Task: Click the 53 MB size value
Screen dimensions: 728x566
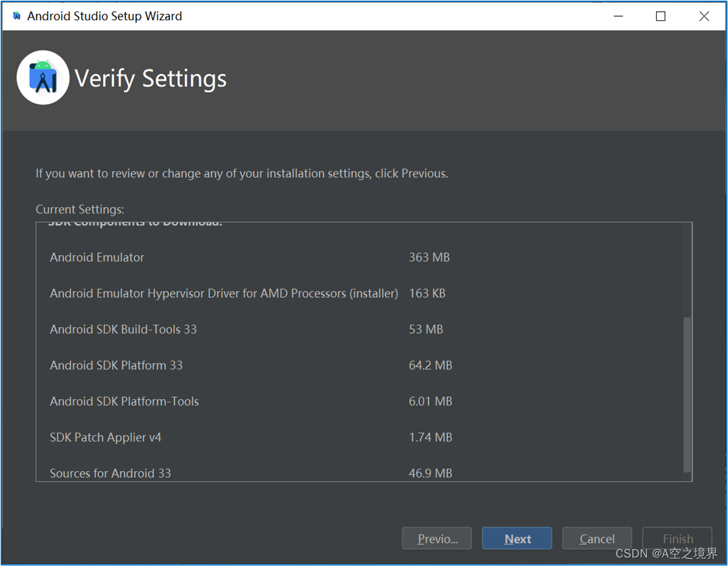Action: tap(426, 329)
